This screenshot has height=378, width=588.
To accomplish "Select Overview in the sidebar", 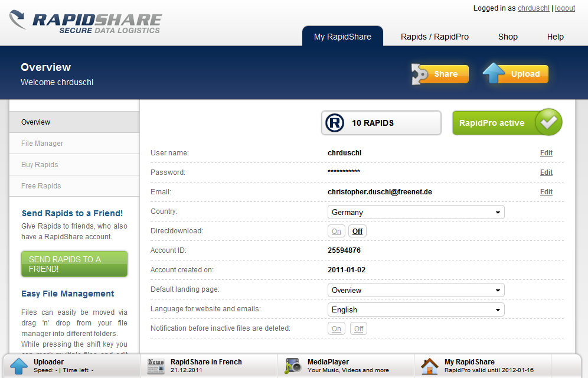I will [74, 122].
